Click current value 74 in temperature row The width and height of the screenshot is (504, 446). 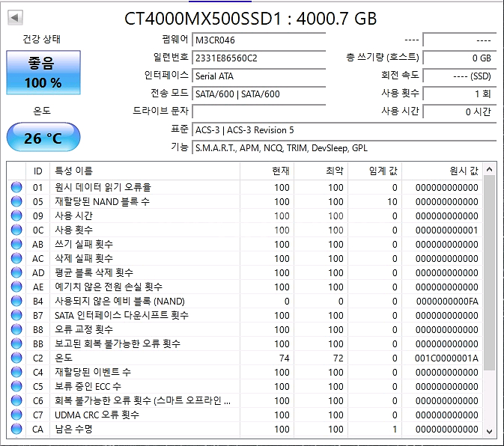(x=284, y=358)
